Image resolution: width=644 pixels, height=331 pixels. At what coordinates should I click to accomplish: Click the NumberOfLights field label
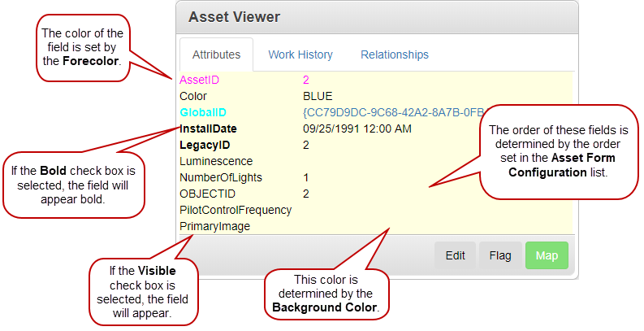click(x=221, y=177)
